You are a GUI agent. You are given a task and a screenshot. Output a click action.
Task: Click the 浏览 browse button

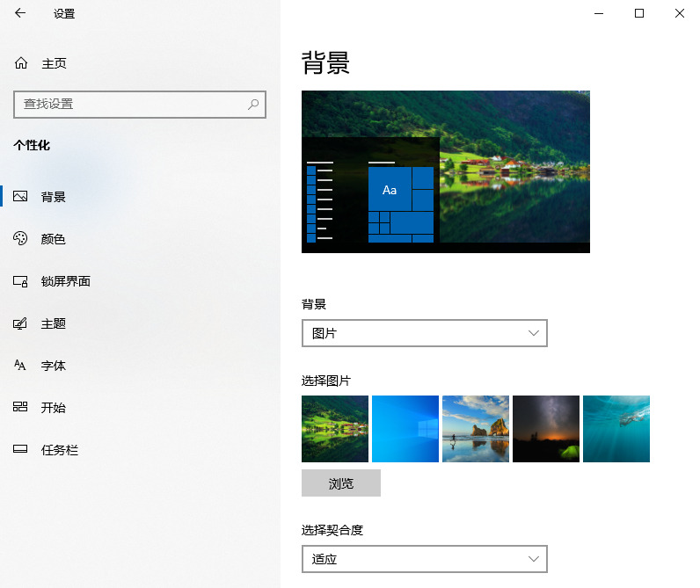(x=341, y=483)
